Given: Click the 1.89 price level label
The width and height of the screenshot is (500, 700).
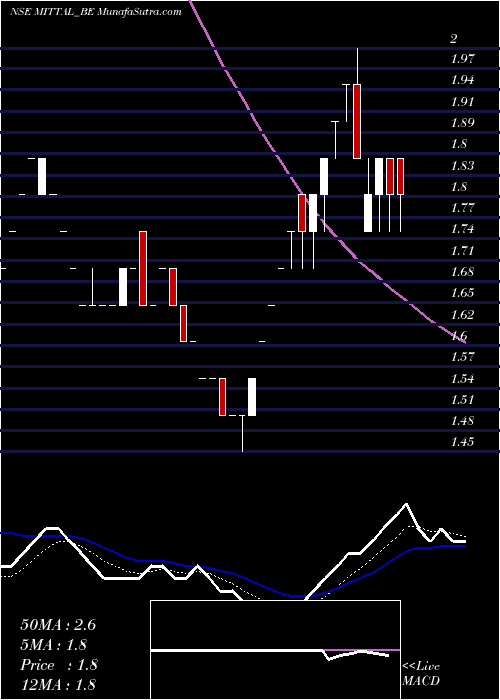Looking at the screenshot, I should (462, 123).
